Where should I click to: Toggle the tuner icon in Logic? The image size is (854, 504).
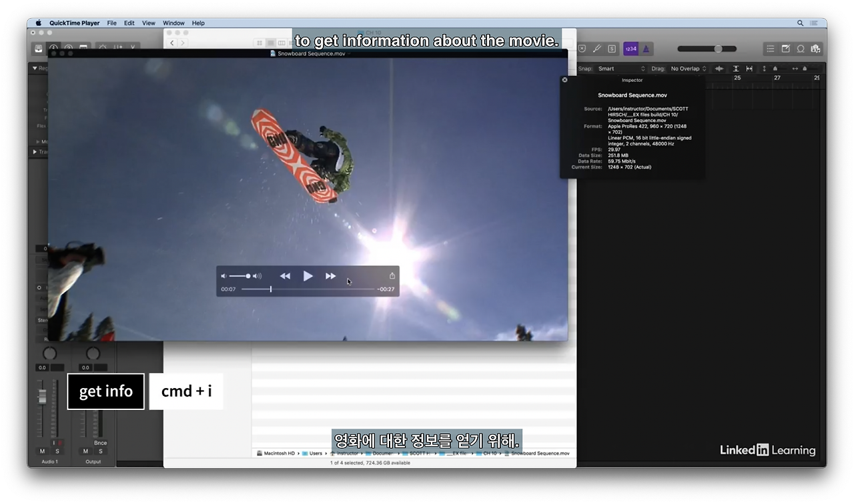[x=597, y=48]
